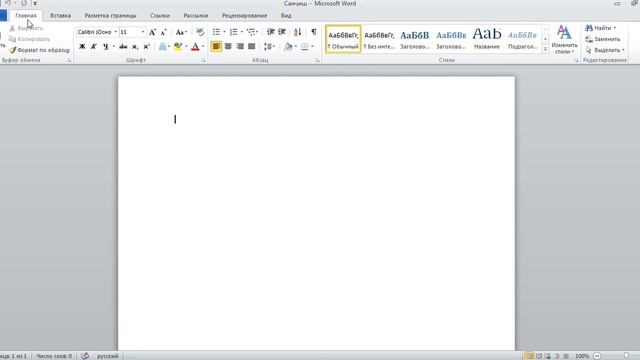Click the Text Effects glowing A icon
640x360 pixels.
pyautogui.click(x=162, y=47)
